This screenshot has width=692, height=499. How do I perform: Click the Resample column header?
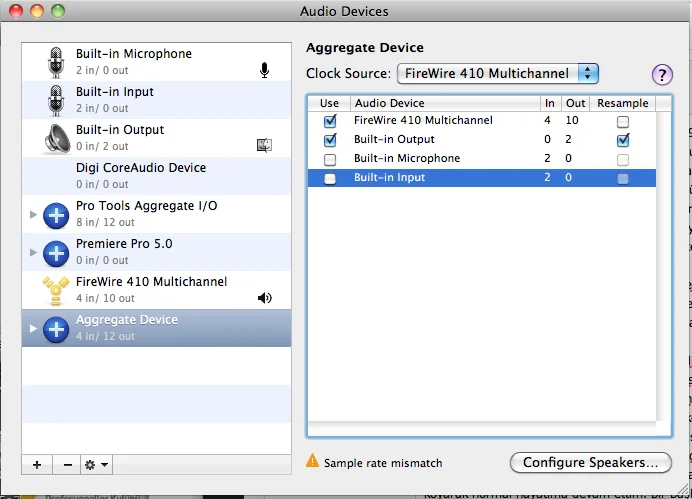point(623,103)
